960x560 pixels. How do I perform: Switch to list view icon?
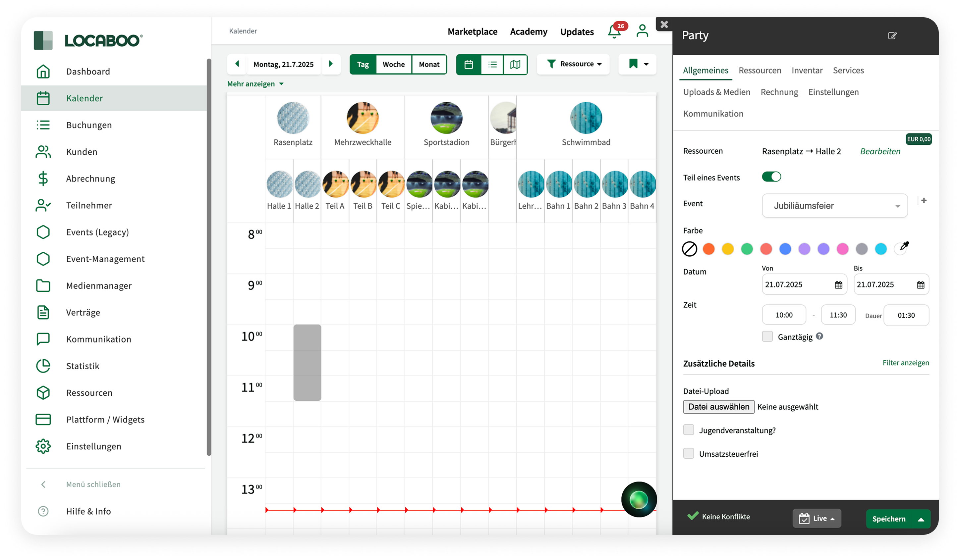(x=492, y=64)
